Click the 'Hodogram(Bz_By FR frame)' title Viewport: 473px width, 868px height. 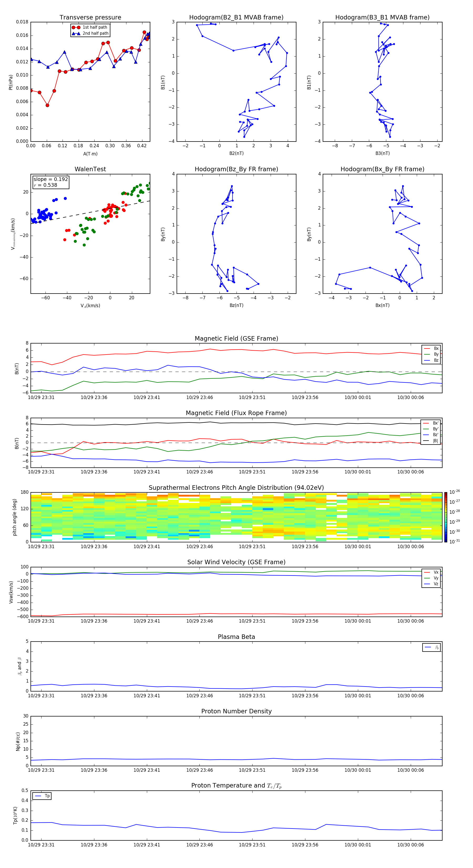tap(236, 169)
